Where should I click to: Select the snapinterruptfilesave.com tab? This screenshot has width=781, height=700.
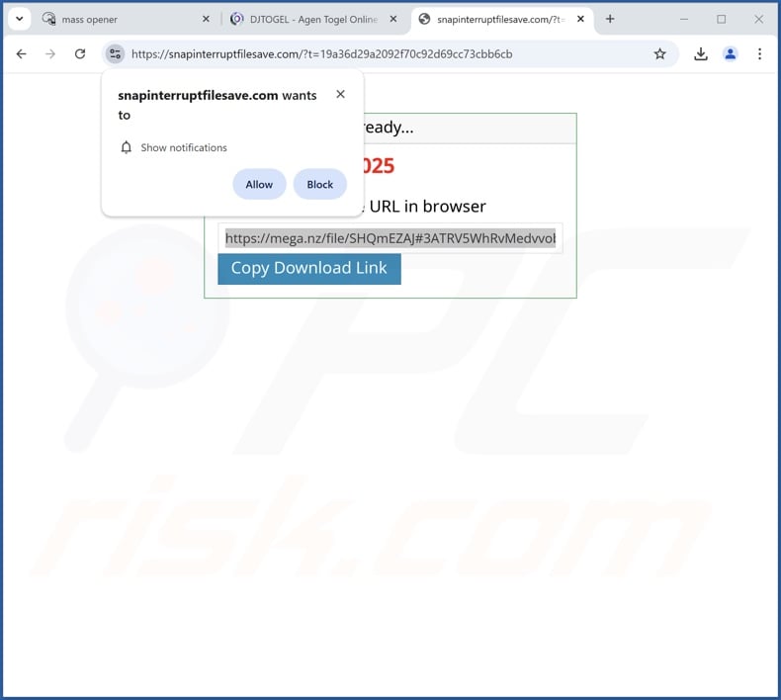click(500, 20)
